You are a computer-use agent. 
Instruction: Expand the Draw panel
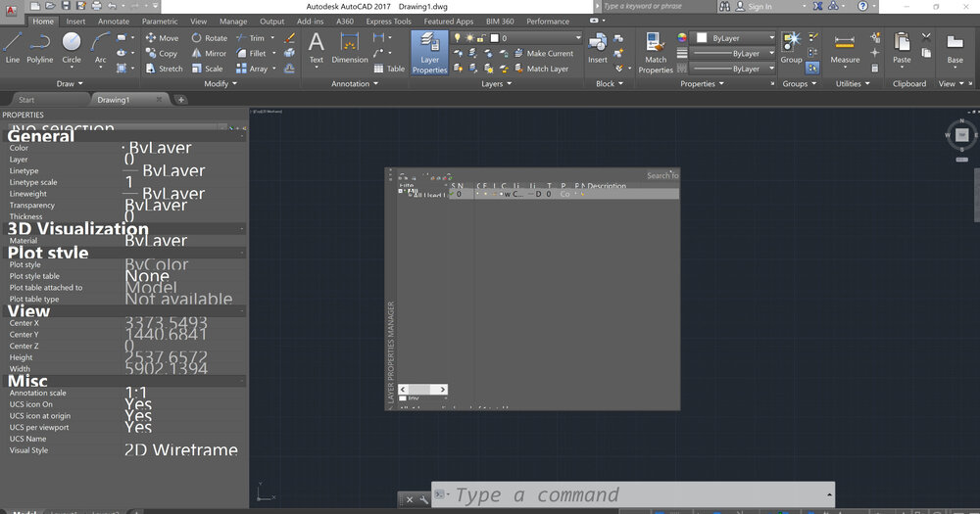pos(70,83)
